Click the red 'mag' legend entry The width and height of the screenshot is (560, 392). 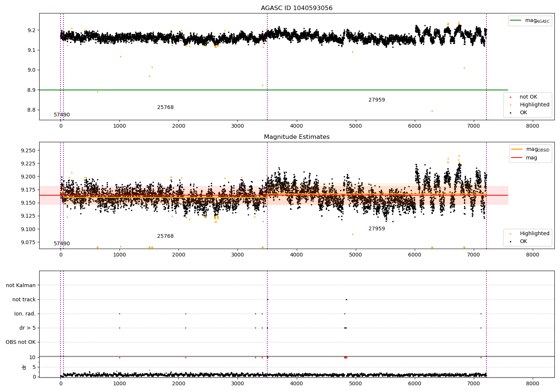pyautogui.click(x=525, y=158)
